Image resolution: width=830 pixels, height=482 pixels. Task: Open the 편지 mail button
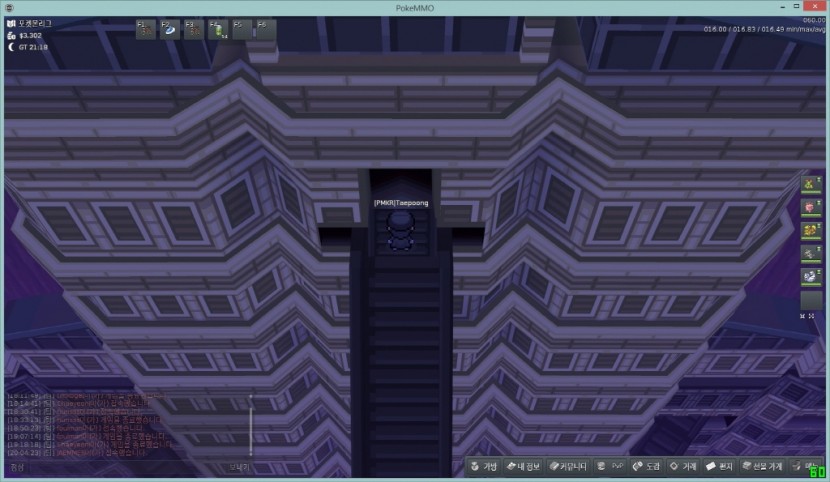pos(720,467)
